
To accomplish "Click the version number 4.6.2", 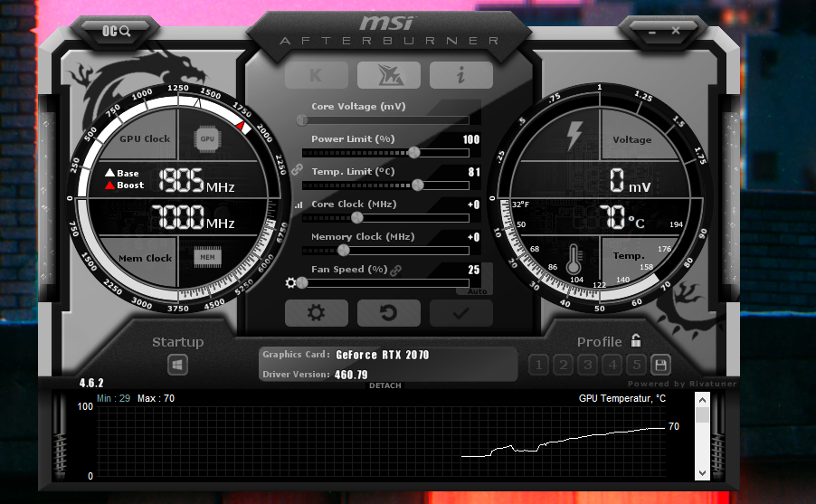I will click(x=91, y=384).
